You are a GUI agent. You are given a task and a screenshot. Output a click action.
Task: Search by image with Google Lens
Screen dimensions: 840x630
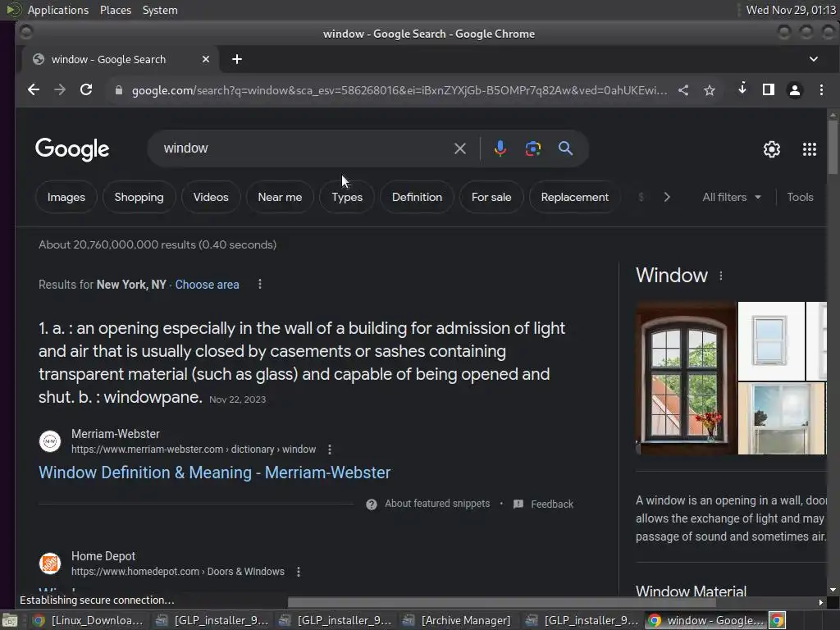[532, 148]
